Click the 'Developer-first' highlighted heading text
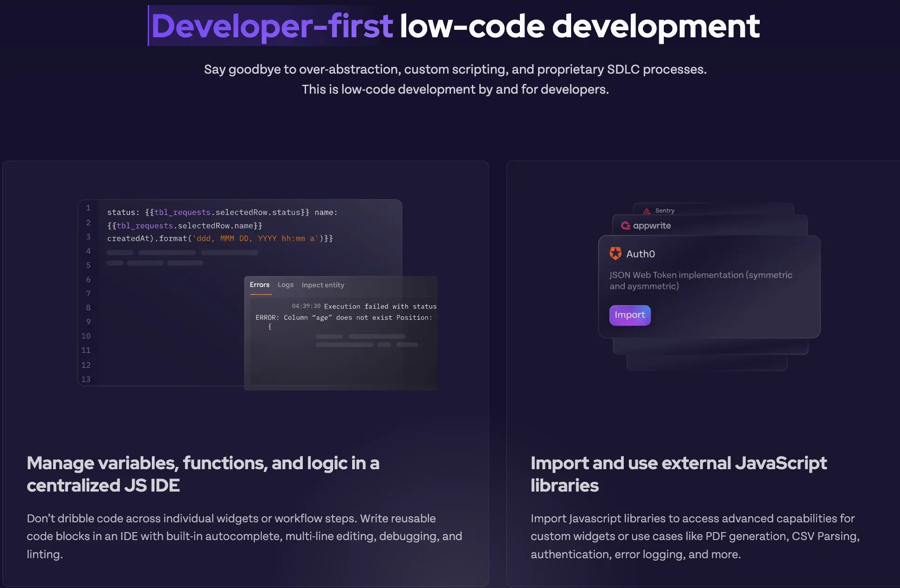Image resolution: width=900 pixels, height=588 pixels. tap(272, 26)
